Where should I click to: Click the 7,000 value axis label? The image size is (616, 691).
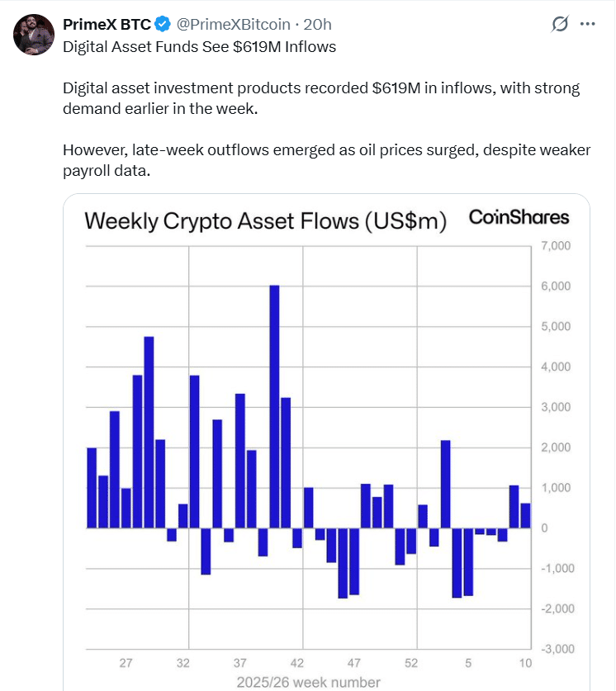tap(557, 244)
